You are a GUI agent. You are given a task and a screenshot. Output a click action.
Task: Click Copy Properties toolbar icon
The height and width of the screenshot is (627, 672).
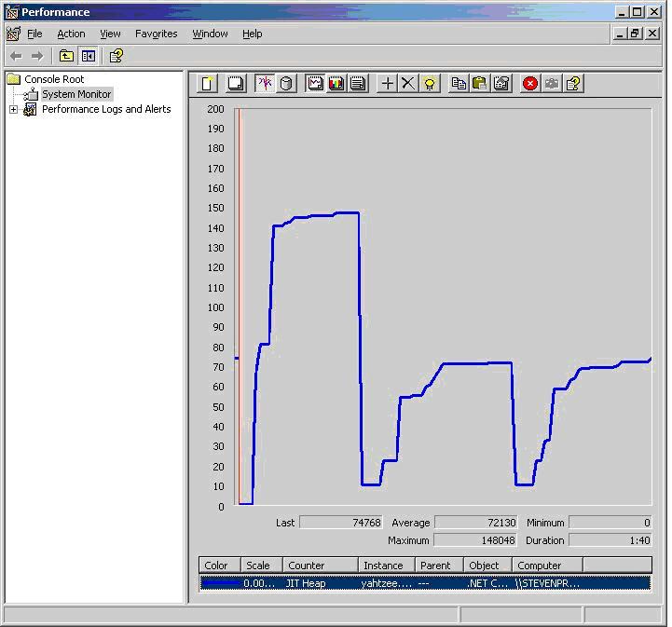pos(459,83)
